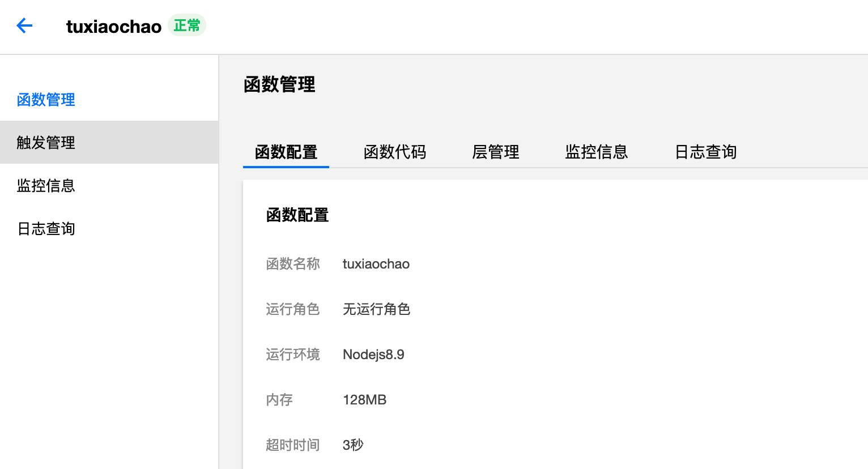Click the 函数配置 card heading
The height and width of the screenshot is (469, 868).
click(297, 215)
